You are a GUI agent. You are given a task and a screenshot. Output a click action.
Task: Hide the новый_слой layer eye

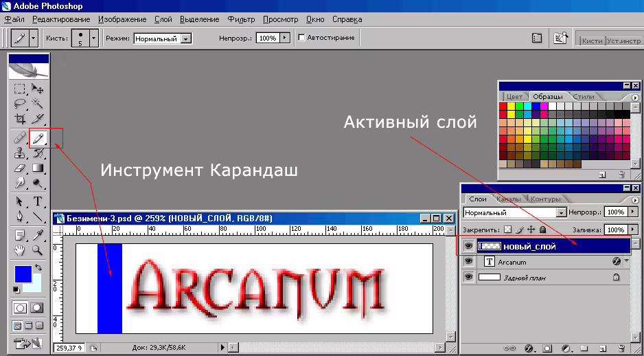(x=468, y=246)
